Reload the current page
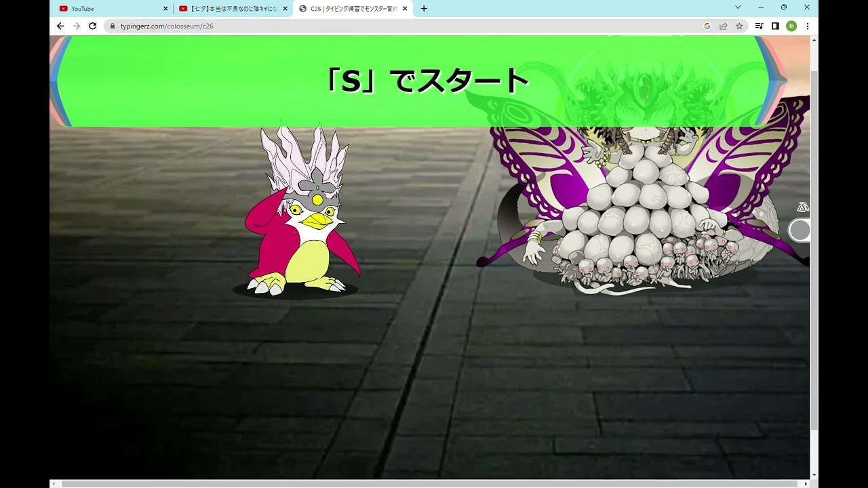The height and width of the screenshot is (488, 868). pyautogui.click(x=93, y=26)
